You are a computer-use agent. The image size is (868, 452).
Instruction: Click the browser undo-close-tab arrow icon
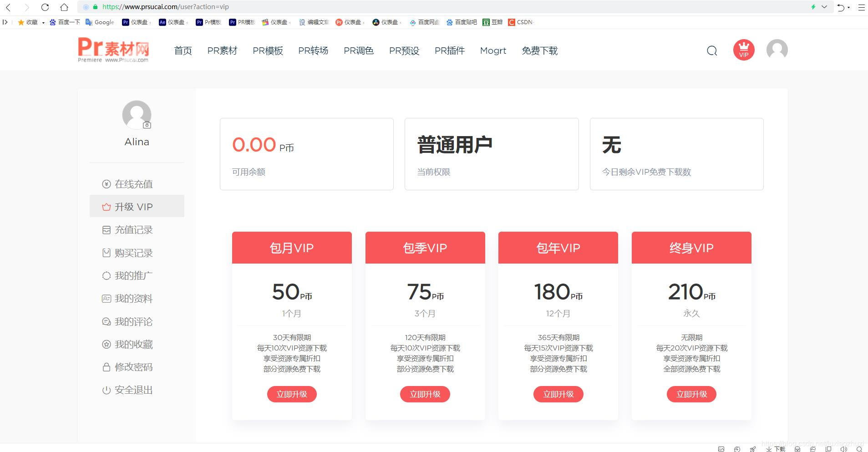841,7
